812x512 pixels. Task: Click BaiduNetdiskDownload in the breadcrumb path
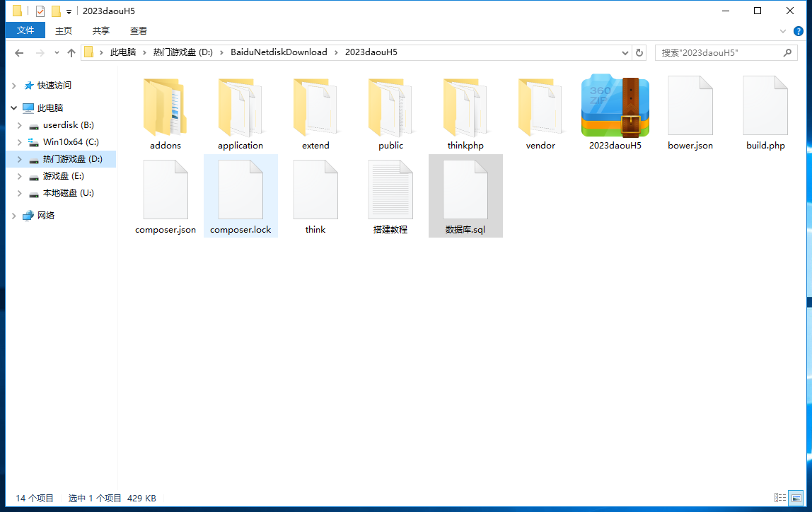coord(279,52)
